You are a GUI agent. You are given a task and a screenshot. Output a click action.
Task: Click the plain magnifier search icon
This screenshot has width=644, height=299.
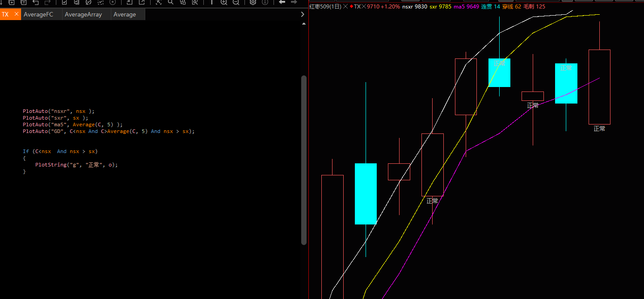(x=170, y=2)
